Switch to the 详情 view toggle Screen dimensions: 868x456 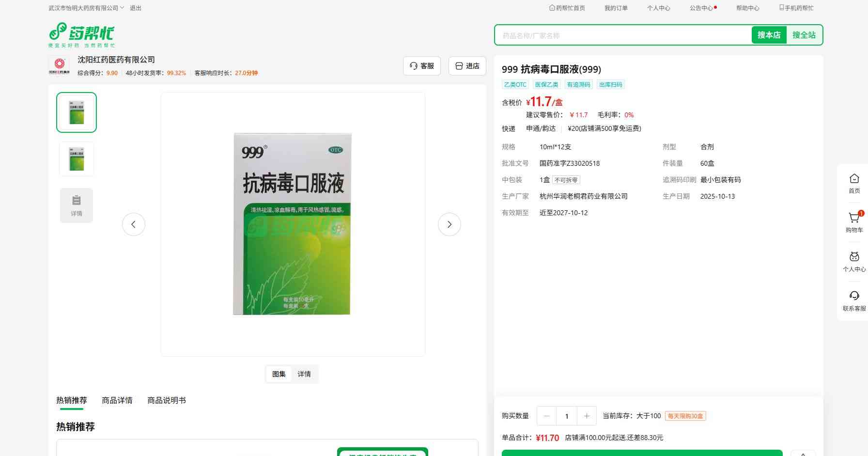pos(304,374)
